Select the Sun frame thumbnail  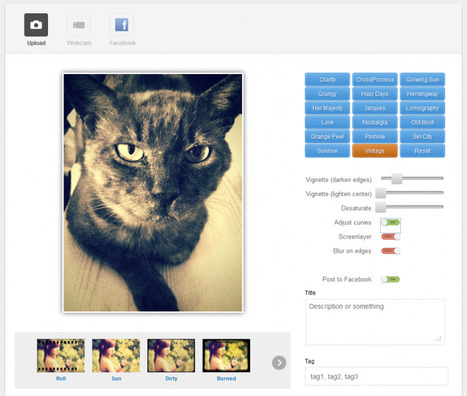point(116,356)
